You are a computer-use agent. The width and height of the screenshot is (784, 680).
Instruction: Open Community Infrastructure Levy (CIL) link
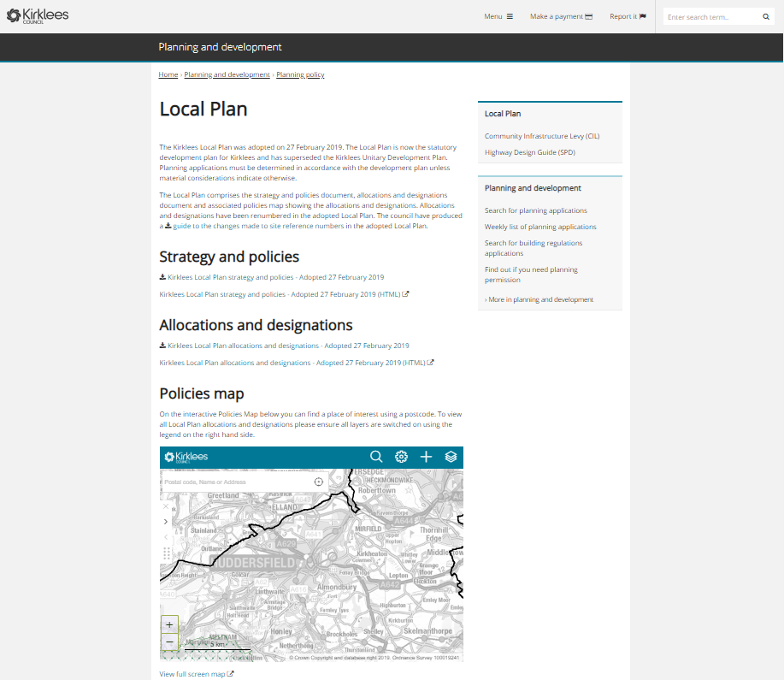pyautogui.click(x=542, y=136)
